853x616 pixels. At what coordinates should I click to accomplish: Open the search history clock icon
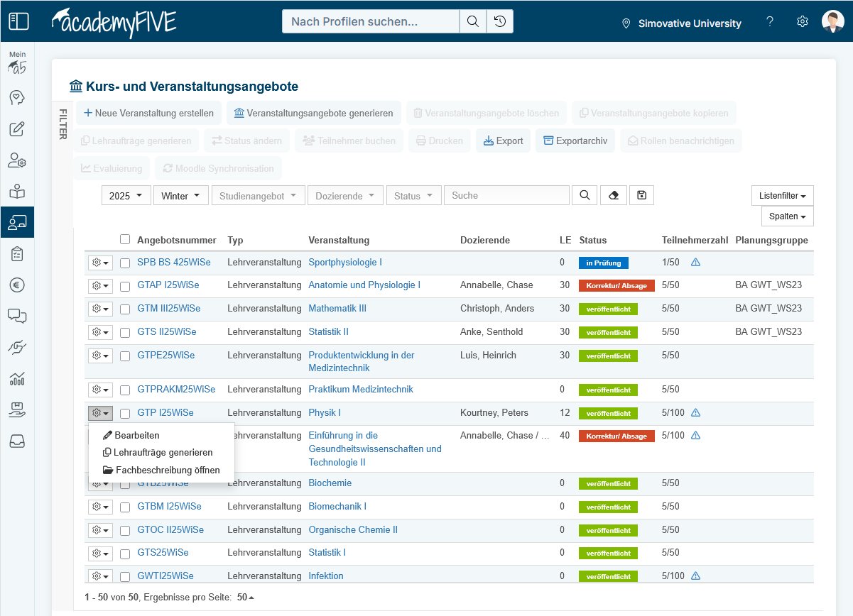500,21
